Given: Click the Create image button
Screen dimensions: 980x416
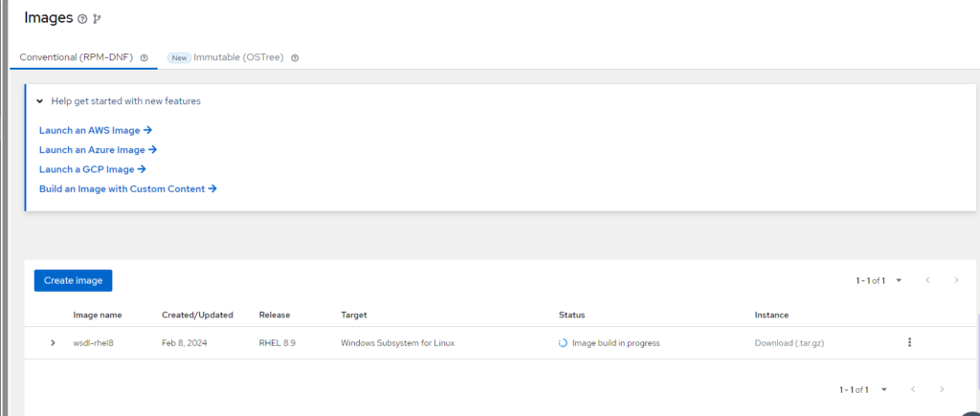Looking at the screenshot, I should [x=74, y=280].
